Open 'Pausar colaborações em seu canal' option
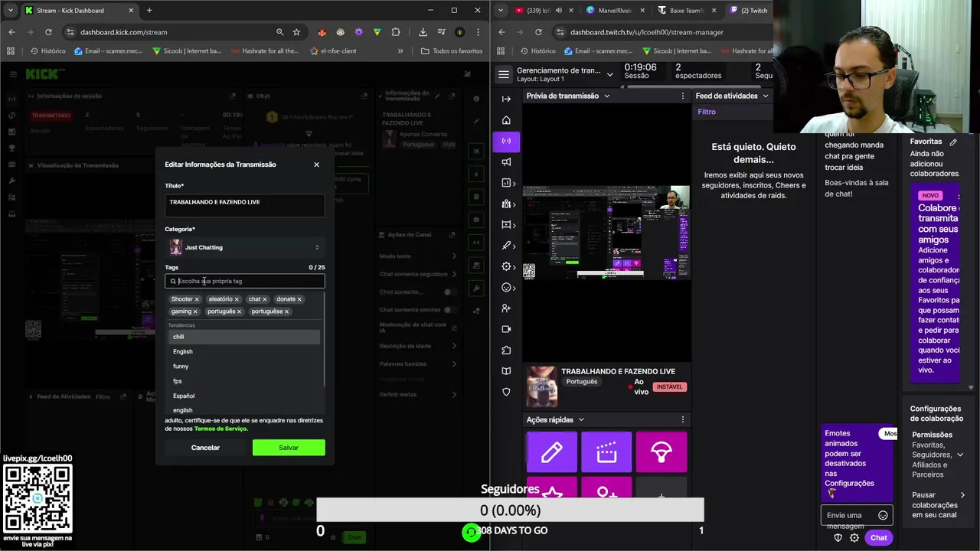The image size is (980, 551). [x=939, y=505]
